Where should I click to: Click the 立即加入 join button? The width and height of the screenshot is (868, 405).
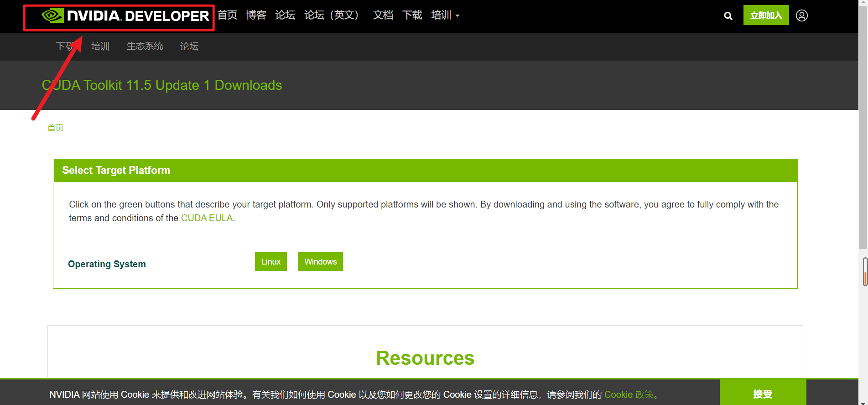click(x=766, y=16)
